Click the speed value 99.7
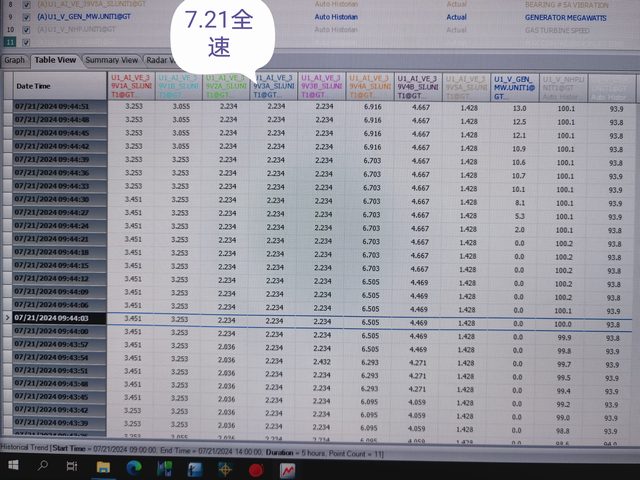 [x=564, y=364]
